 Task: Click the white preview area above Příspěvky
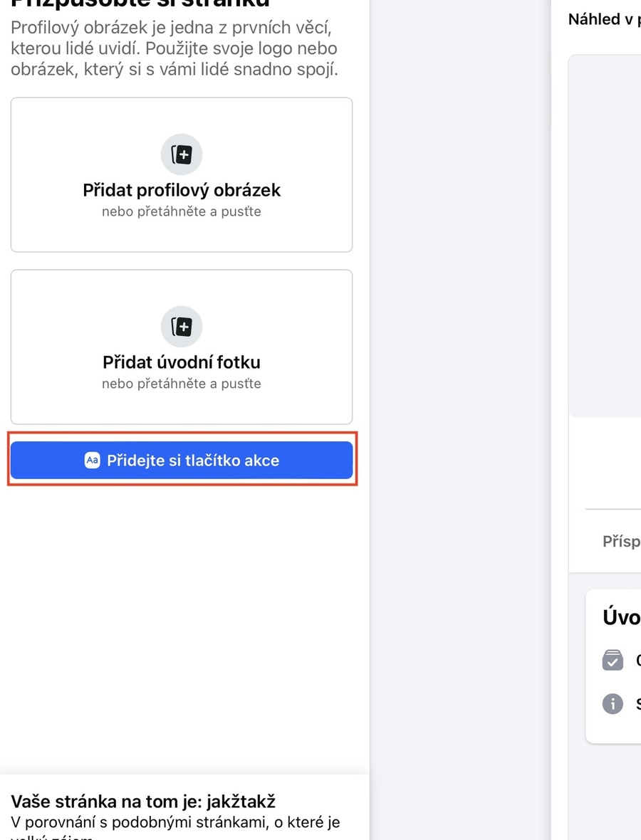point(605,463)
